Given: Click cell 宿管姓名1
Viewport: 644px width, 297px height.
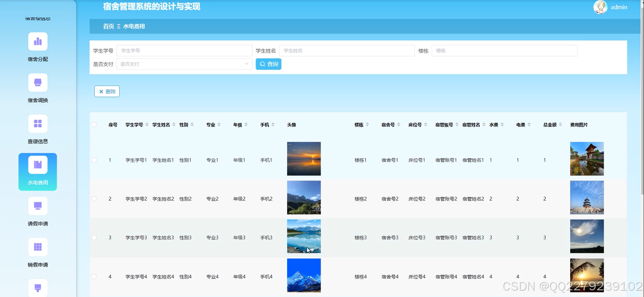Looking at the screenshot, I should click(x=473, y=160).
